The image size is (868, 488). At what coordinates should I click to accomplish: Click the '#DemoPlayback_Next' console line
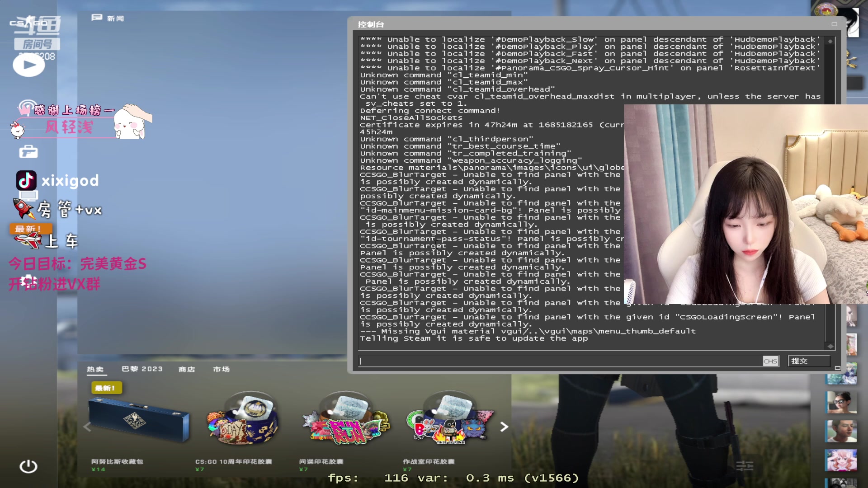590,61
